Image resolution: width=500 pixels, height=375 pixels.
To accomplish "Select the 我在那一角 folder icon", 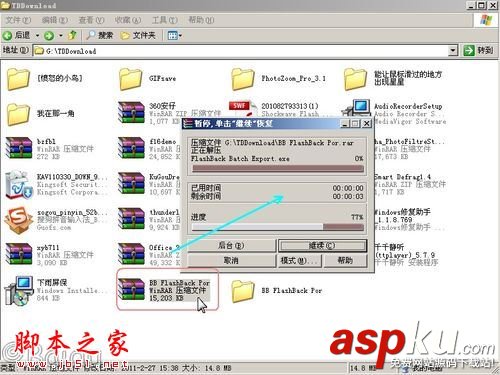I will click(18, 114).
